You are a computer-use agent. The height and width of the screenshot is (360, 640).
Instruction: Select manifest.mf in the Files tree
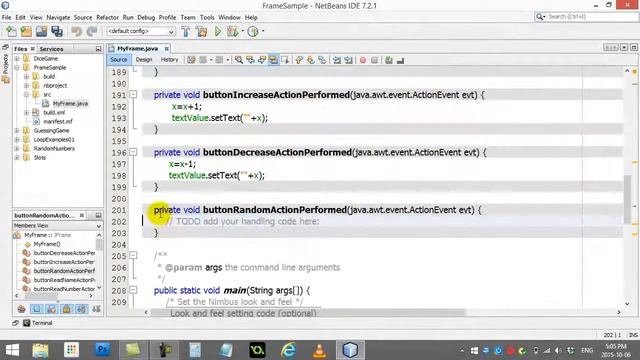click(58, 122)
